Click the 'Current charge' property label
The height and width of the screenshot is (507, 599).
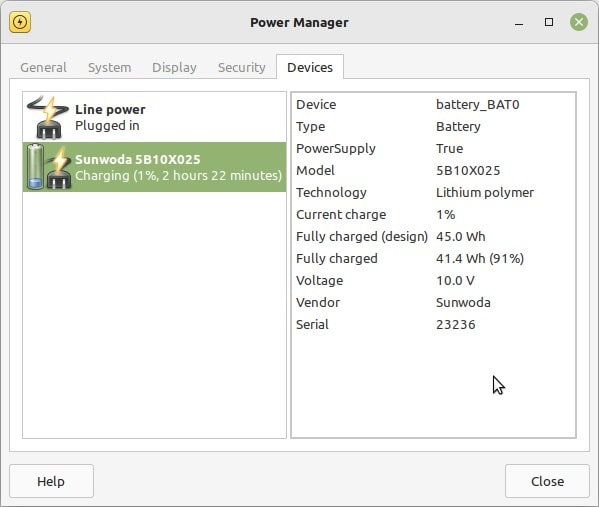[341, 215]
